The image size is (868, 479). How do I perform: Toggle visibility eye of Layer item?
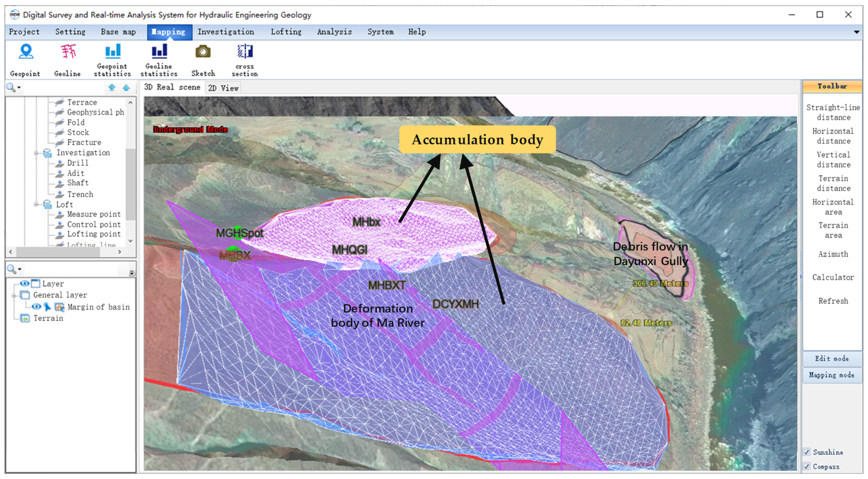click(x=24, y=284)
